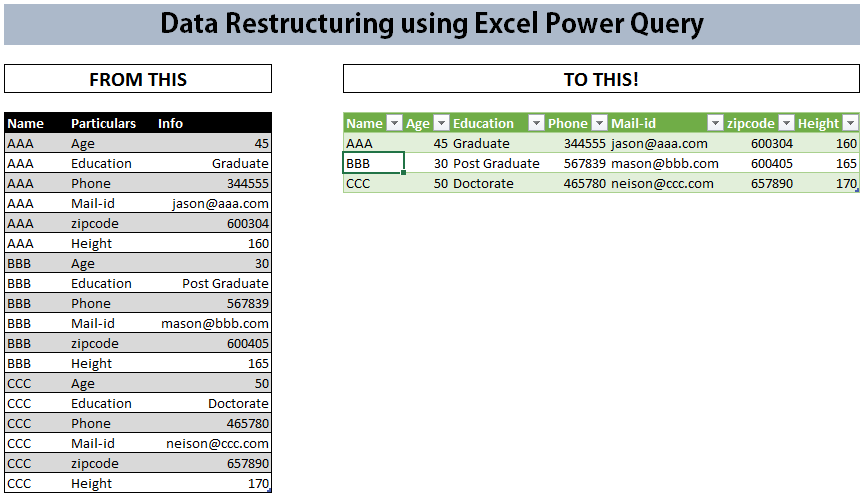Screen dimensions: 865x497
Task: Click the CCC cell in the green table
Action: [x=373, y=183]
